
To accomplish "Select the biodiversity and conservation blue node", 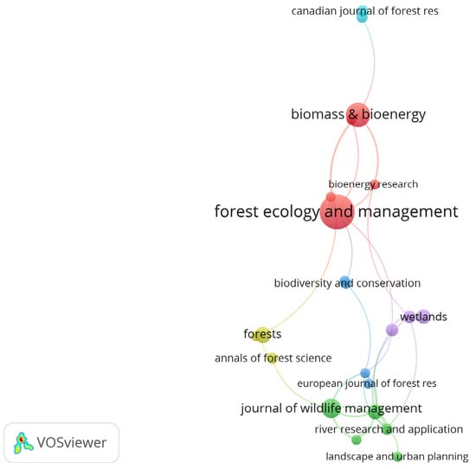I will 344,282.
